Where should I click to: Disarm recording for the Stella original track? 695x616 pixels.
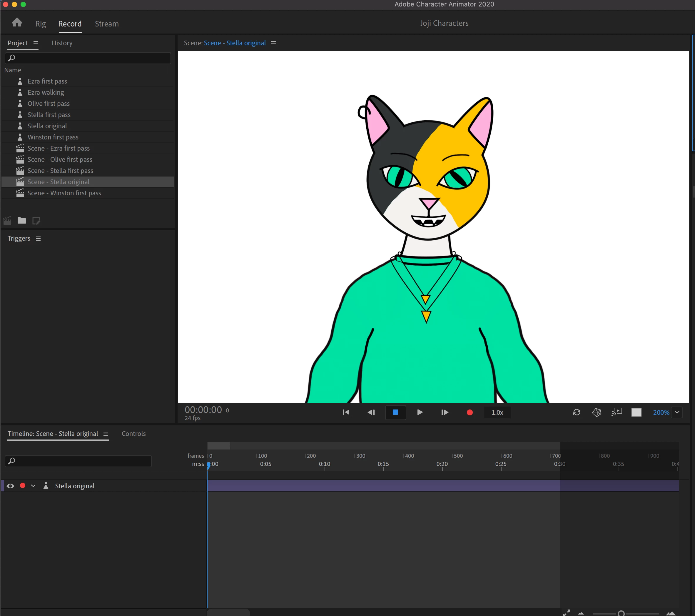pyautogui.click(x=23, y=485)
